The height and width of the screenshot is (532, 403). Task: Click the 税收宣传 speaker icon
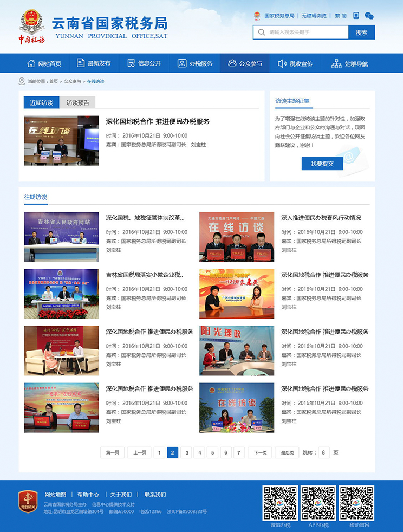tap(282, 63)
